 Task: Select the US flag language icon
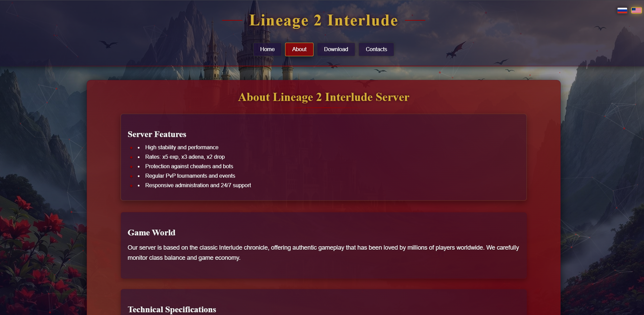point(636,10)
